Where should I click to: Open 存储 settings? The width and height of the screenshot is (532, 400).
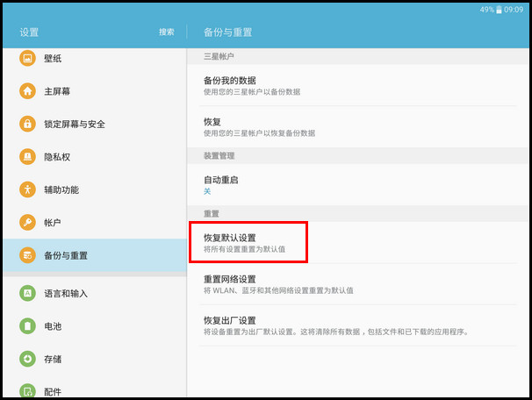[95, 359]
